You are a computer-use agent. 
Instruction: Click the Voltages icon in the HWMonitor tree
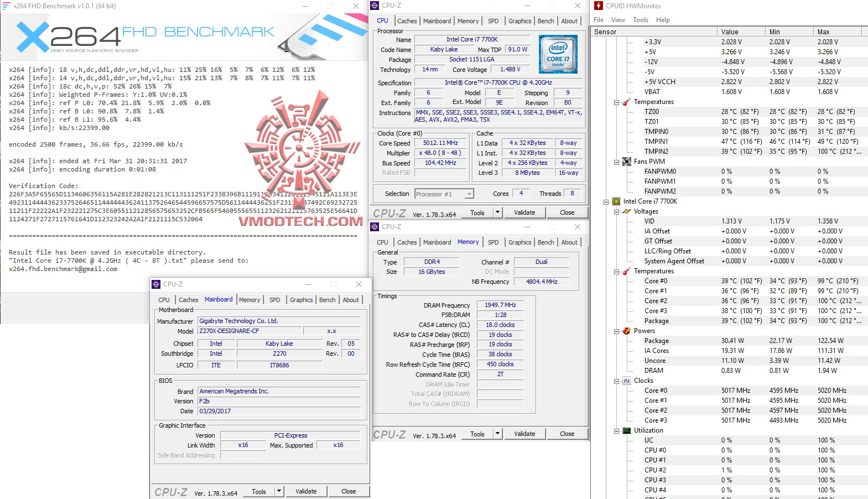[627, 211]
